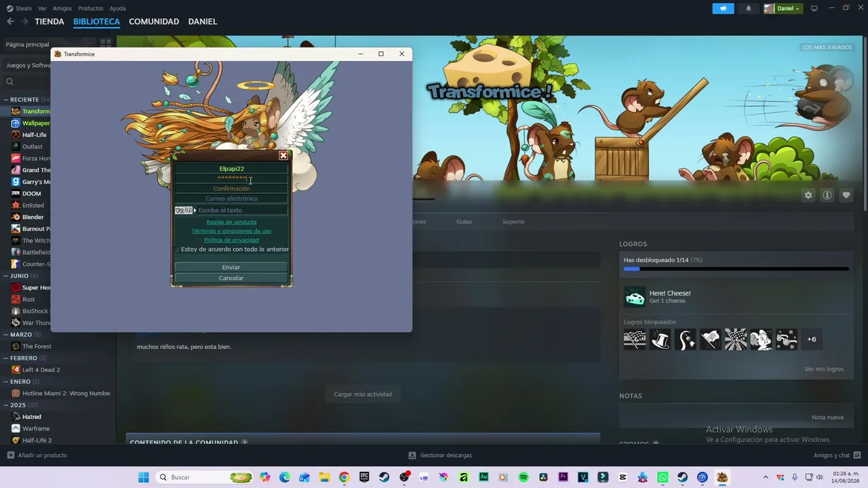Open Steam Big Picture mode icon
The width and height of the screenshot is (868, 488).
814,8
